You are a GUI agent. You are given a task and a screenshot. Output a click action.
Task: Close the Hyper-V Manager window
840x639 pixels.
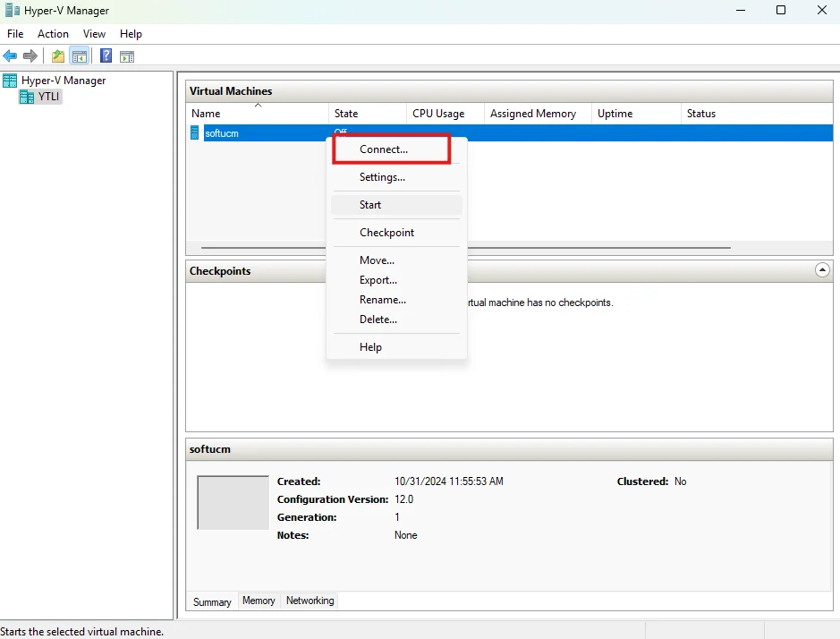[x=822, y=10]
